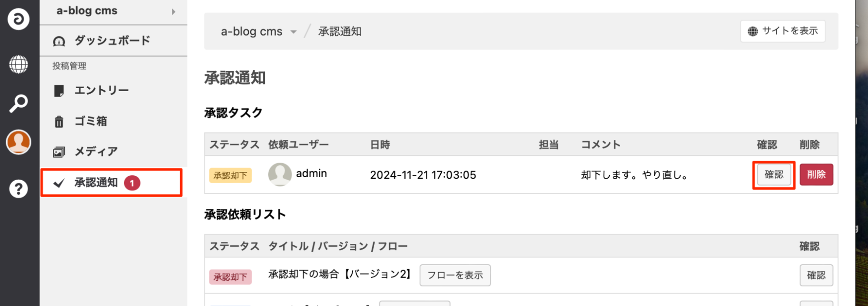Click the globe icon in サイトを表示
This screenshot has height=306, width=868.
click(x=752, y=31)
